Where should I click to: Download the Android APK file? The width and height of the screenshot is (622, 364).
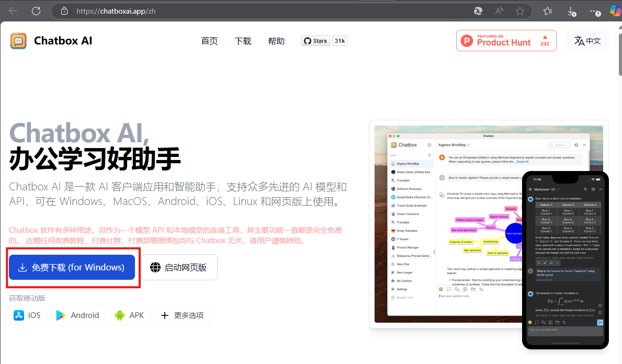click(x=130, y=315)
